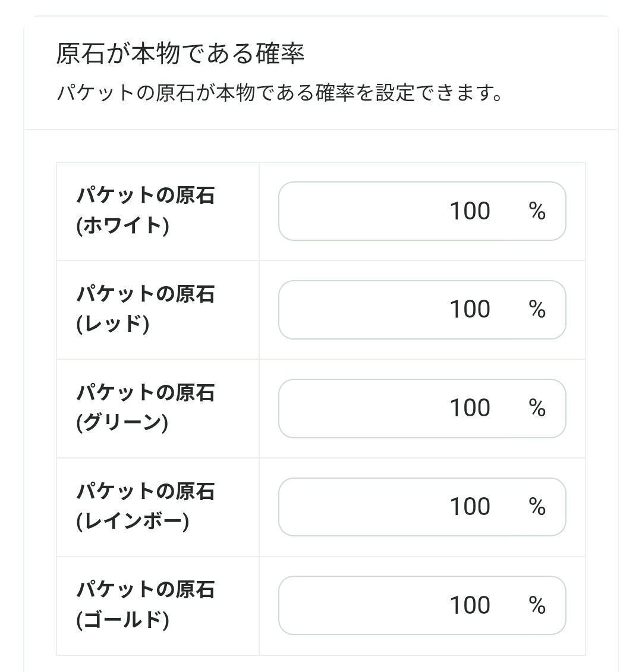Click the 100 number in the ゴールド row
Viewport: 642px width, 672px height.
pyautogui.click(x=470, y=605)
